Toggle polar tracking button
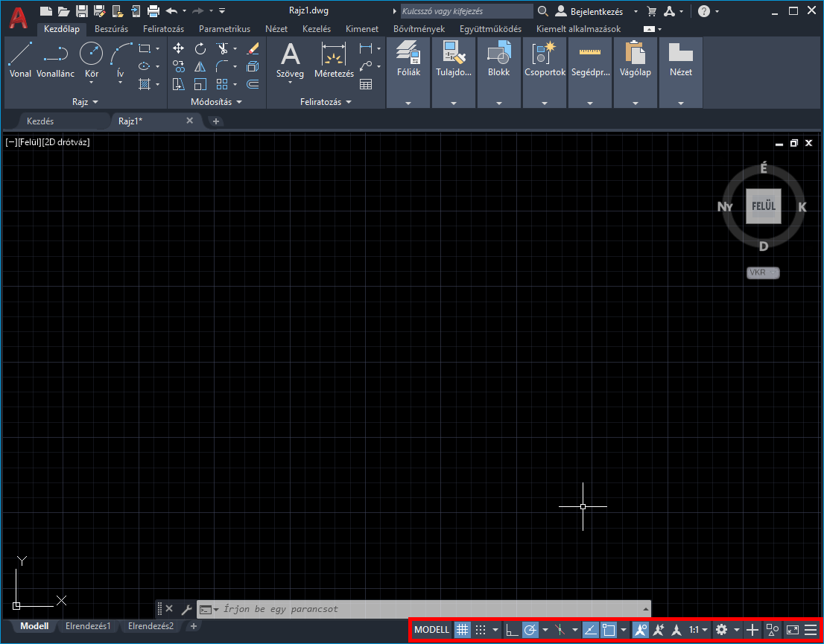Screen dimensions: 824x644 [x=530, y=629]
